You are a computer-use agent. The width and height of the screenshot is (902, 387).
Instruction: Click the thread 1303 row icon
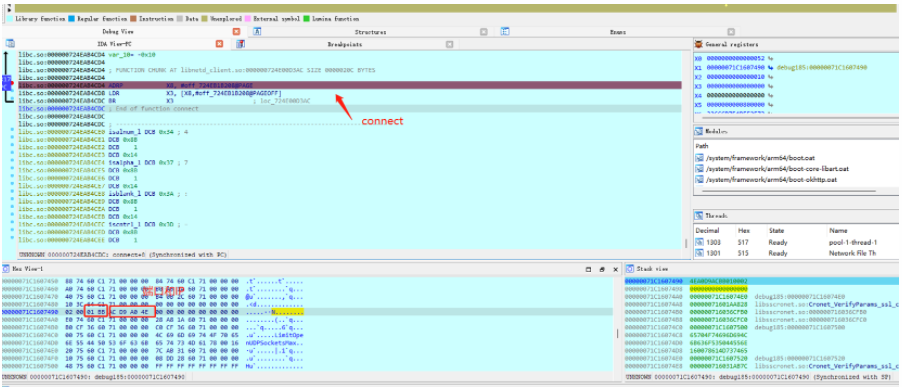[700, 243]
